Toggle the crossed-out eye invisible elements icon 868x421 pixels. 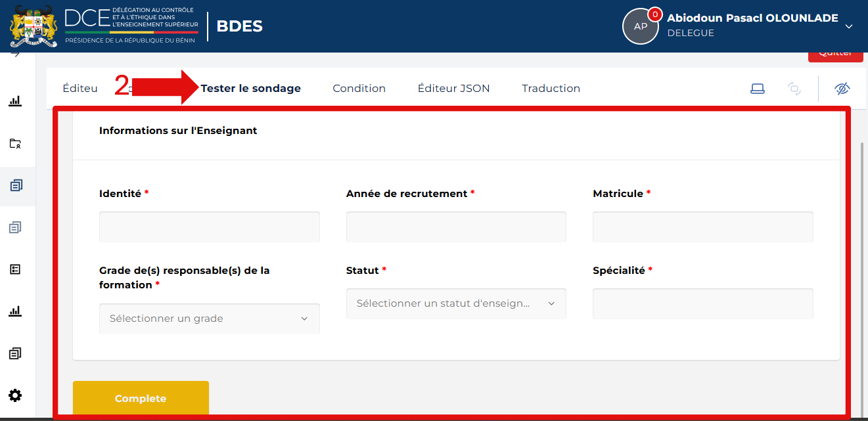[x=842, y=89]
